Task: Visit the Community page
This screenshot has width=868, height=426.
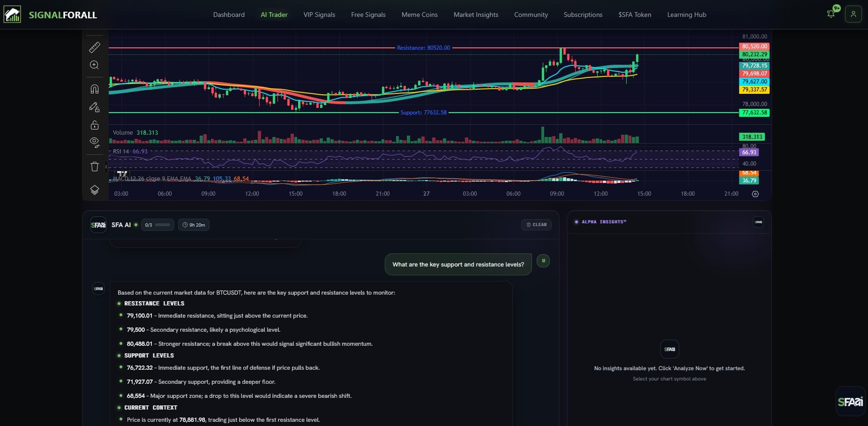Action: pos(531,15)
